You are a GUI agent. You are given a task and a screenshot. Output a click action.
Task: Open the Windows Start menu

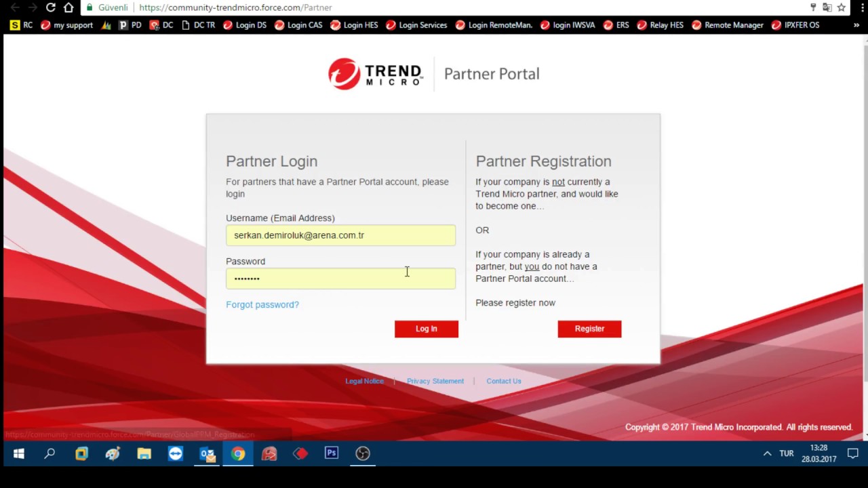coord(19,453)
